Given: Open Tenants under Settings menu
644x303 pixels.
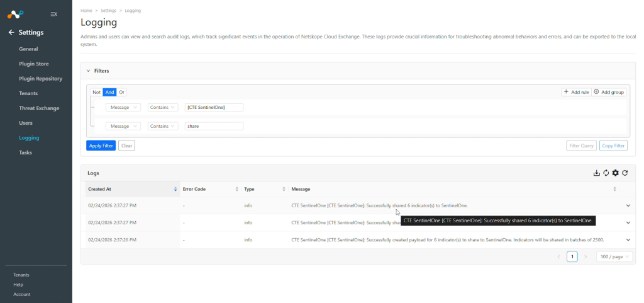Looking at the screenshot, I should pos(28,93).
